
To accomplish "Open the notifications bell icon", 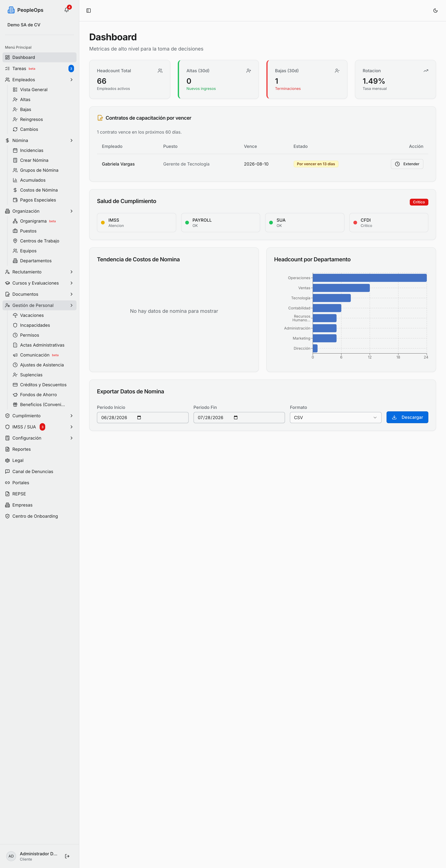I will (x=67, y=10).
